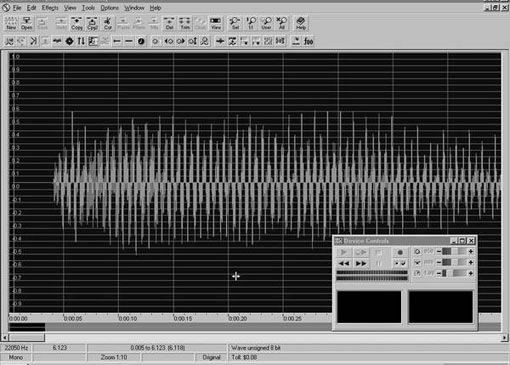Click the Trim toolbar icon

185,23
